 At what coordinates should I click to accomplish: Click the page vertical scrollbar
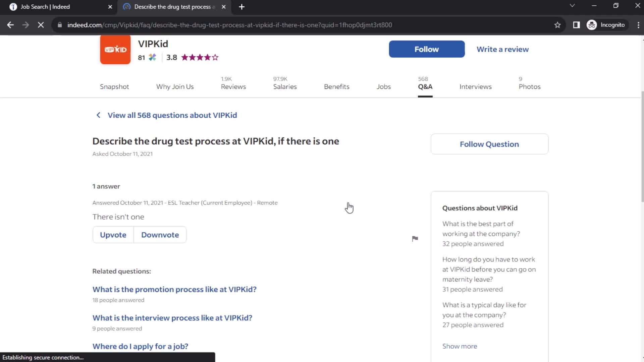pyautogui.click(x=642, y=146)
